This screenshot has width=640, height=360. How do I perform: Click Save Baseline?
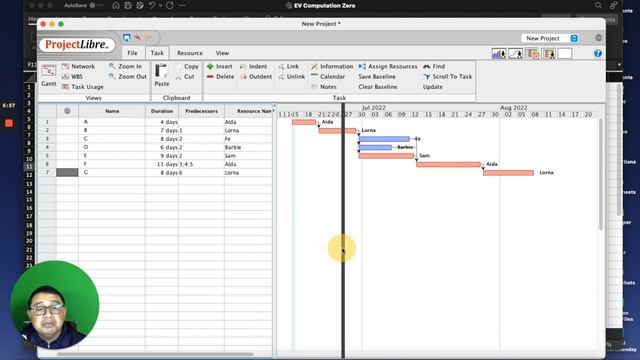click(x=377, y=76)
